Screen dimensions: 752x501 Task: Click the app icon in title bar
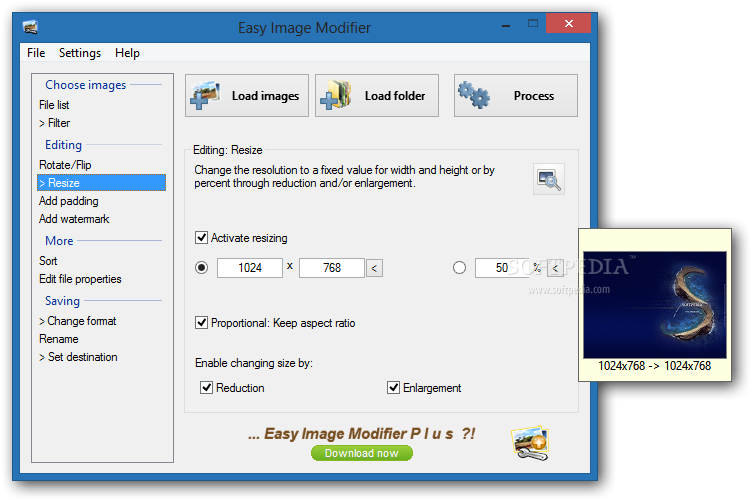click(x=30, y=27)
